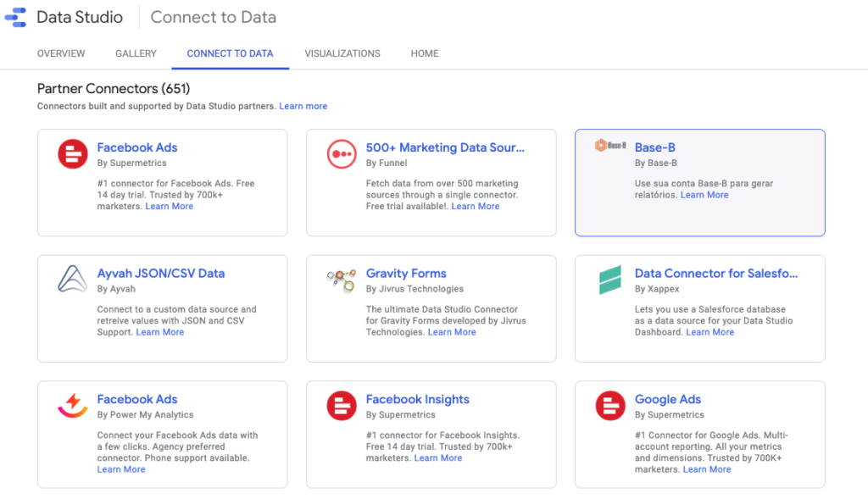Click the Gravity Forms connector icon
Viewport: 868px width, 499px height.
pyautogui.click(x=341, y=280)
